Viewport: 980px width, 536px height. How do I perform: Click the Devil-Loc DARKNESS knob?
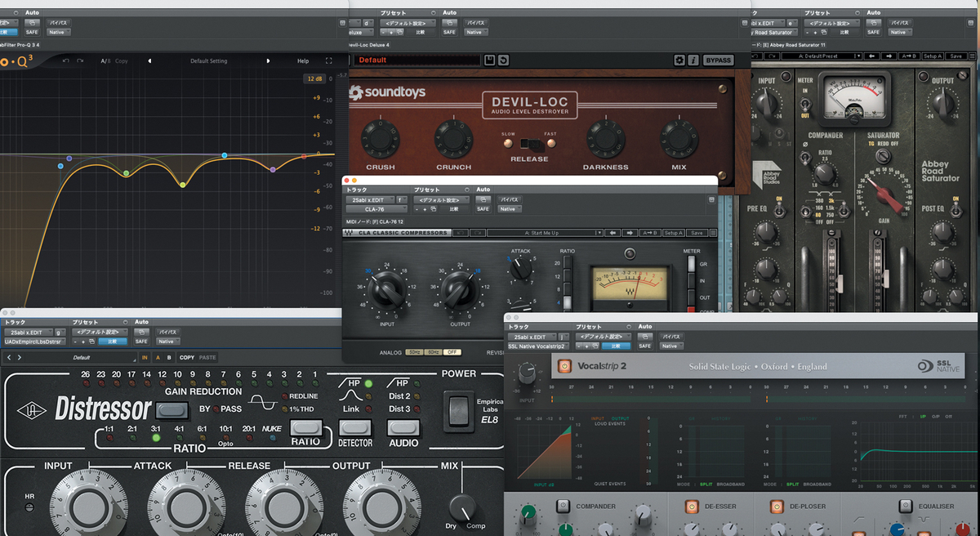tap(605, 139)
